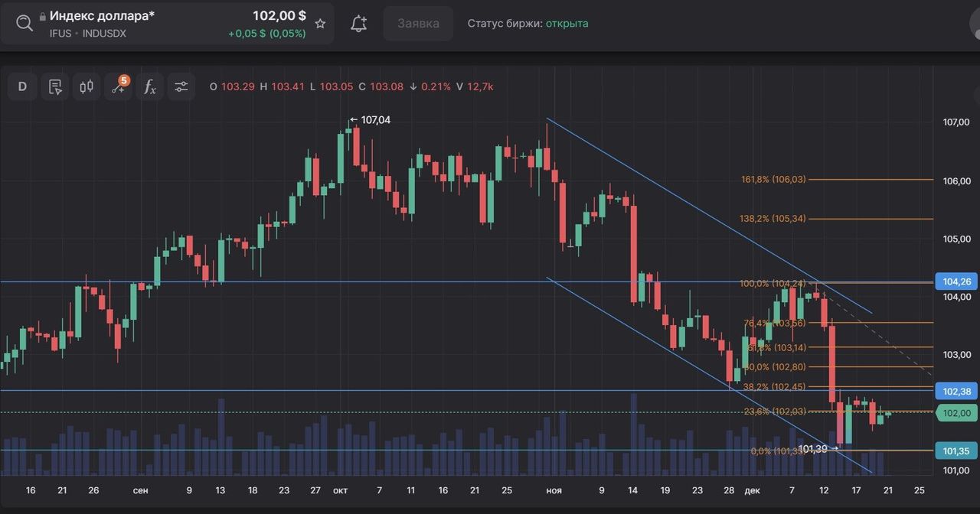Click the 104,26 blue price label

956,281
